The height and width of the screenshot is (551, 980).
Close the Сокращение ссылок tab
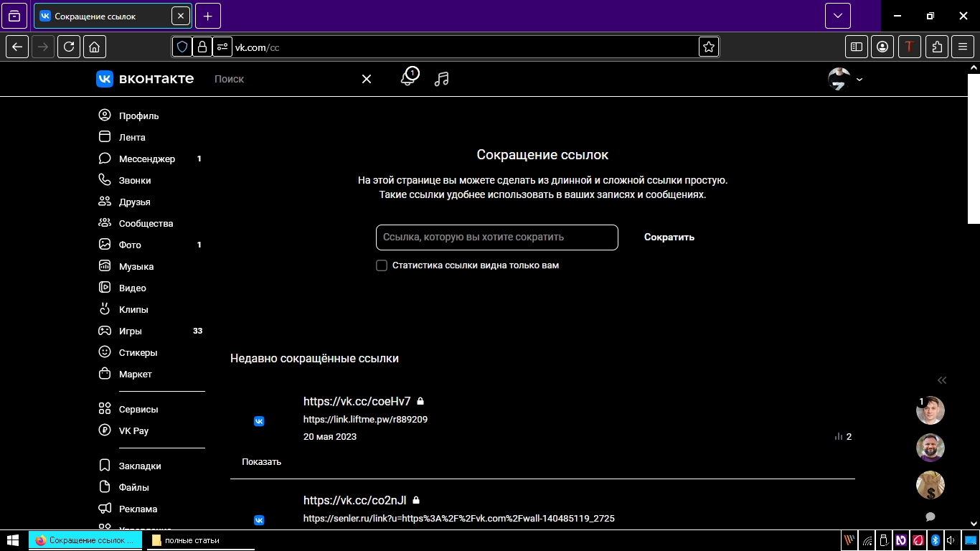[180, 16]
